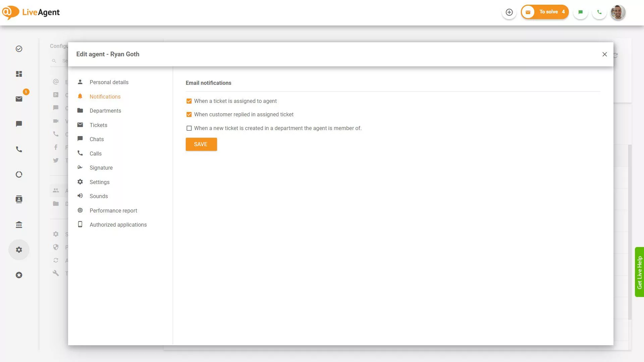Uncheck 'When customer replied in assigned ticket'
This screenshot has height=362, width=644.
coord(189,114)
